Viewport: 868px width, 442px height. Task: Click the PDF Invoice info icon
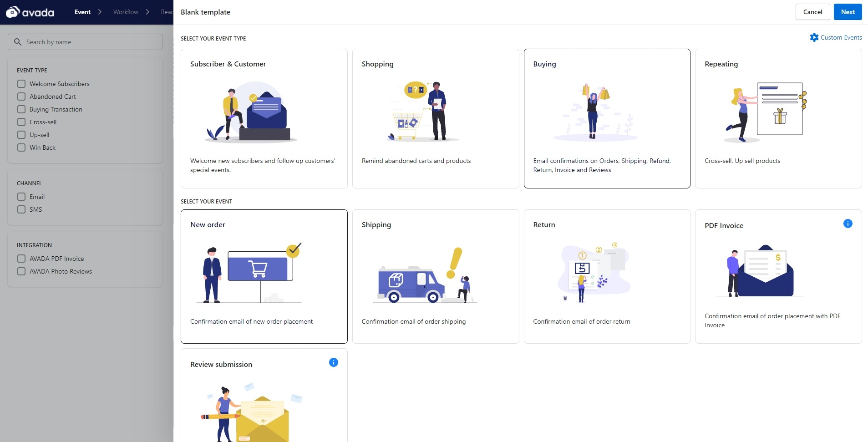pyautogui.click(x=848, y=224)
